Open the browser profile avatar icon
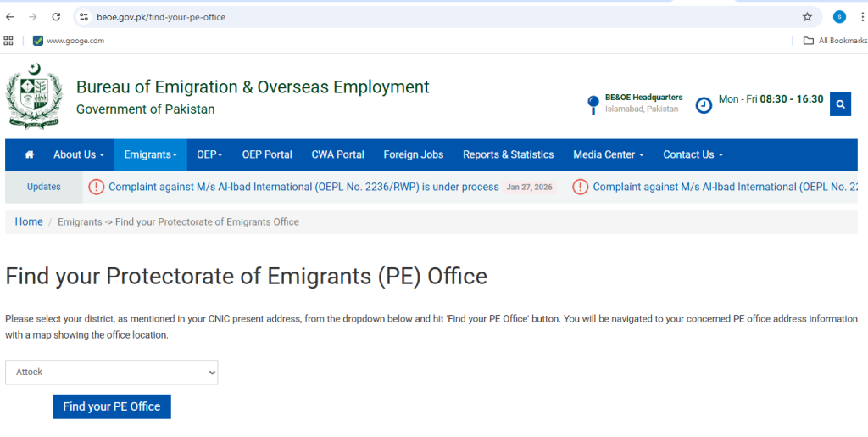The image size is (868, 437). (x=839, y=17)
